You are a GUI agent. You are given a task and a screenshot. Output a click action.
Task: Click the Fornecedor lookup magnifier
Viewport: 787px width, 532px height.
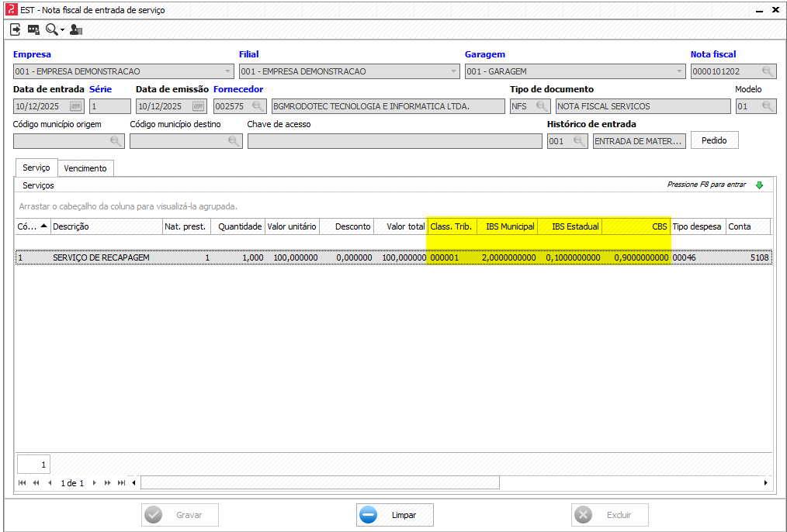pyautogui.click(x=258, y=106)
